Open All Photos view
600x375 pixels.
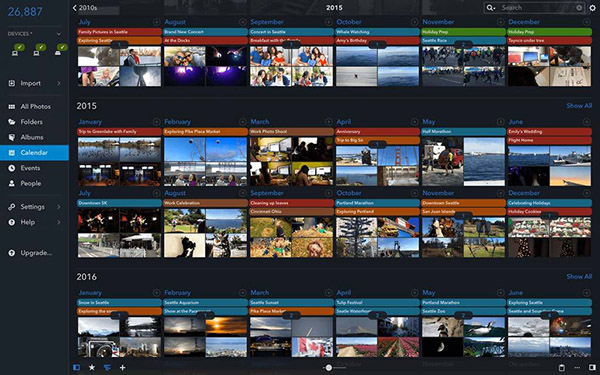(x=34, y=106)
